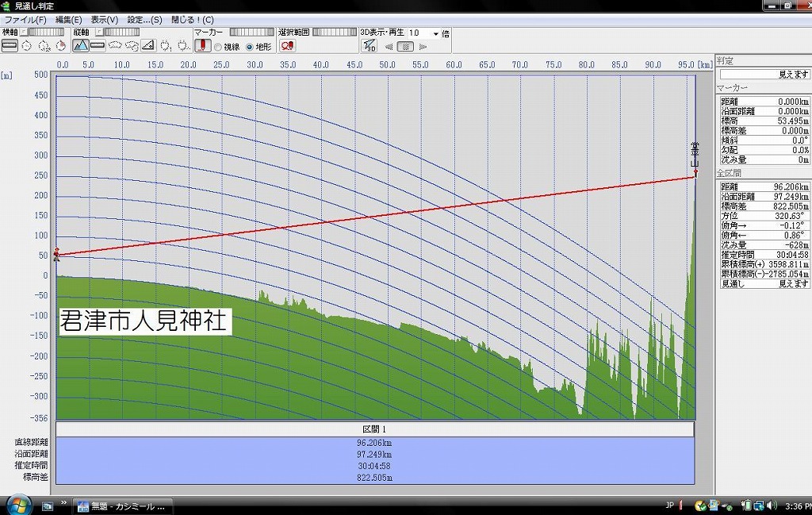Viewport: 812px width, 515px height.
Task: Select the triangle slope icon
Action: click(x=148, y=46)
